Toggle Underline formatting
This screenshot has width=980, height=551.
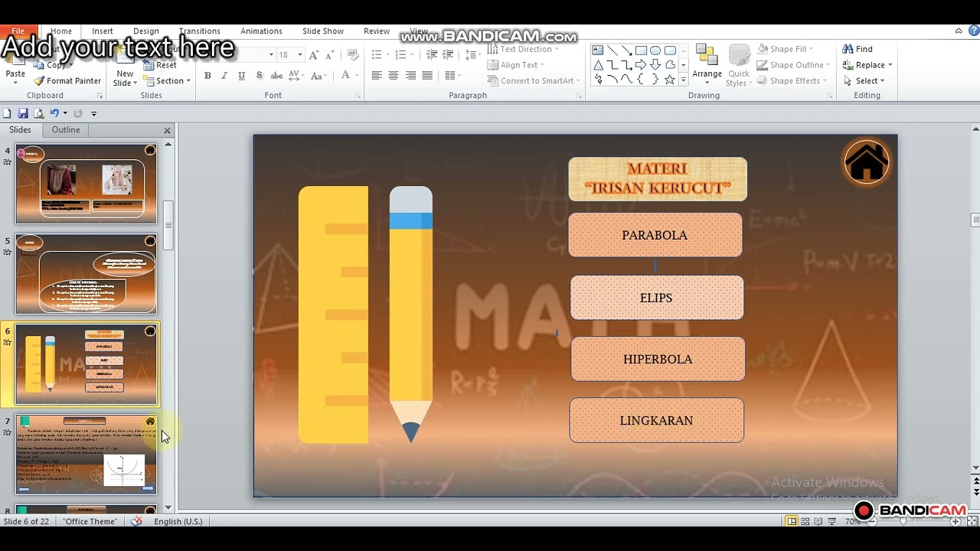(x=241, y=75)
